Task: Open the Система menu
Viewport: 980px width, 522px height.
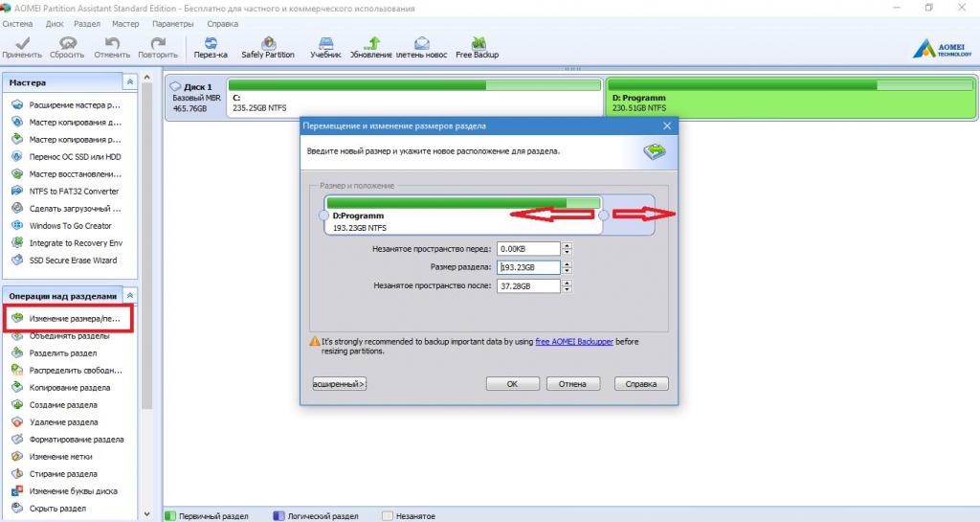Action: (17, 24)
